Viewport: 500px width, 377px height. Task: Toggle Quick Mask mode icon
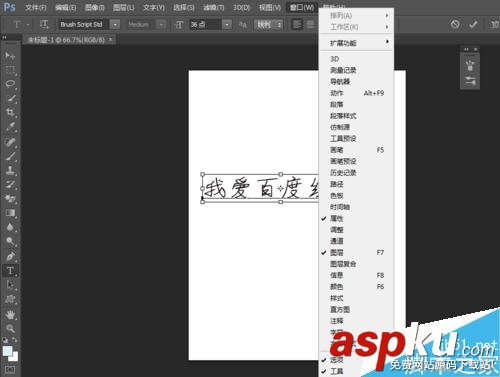coord(10,370)
